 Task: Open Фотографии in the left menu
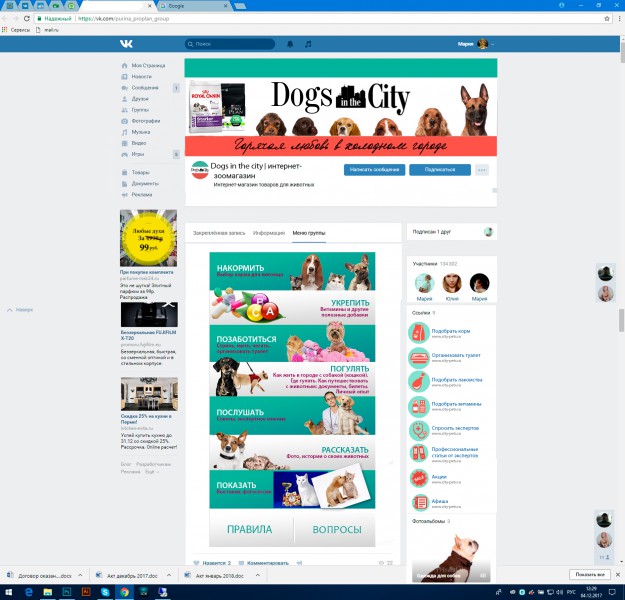(141, 121)
